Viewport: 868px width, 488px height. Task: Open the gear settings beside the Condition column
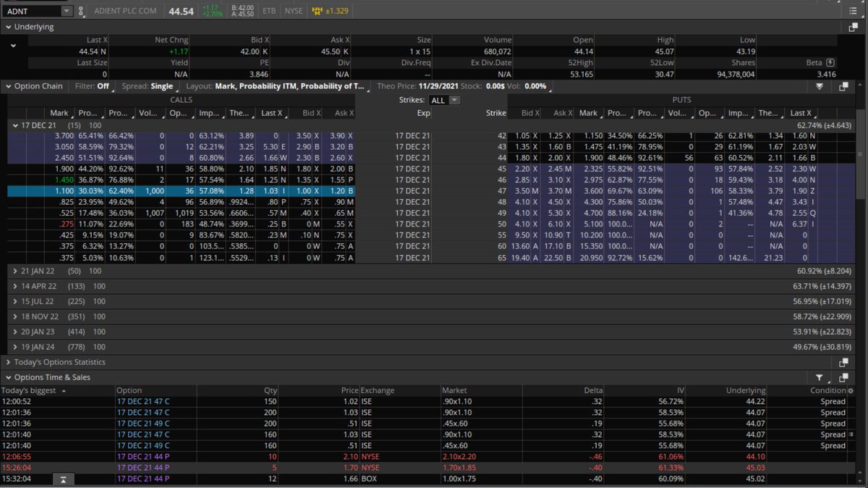coord(851,390)
